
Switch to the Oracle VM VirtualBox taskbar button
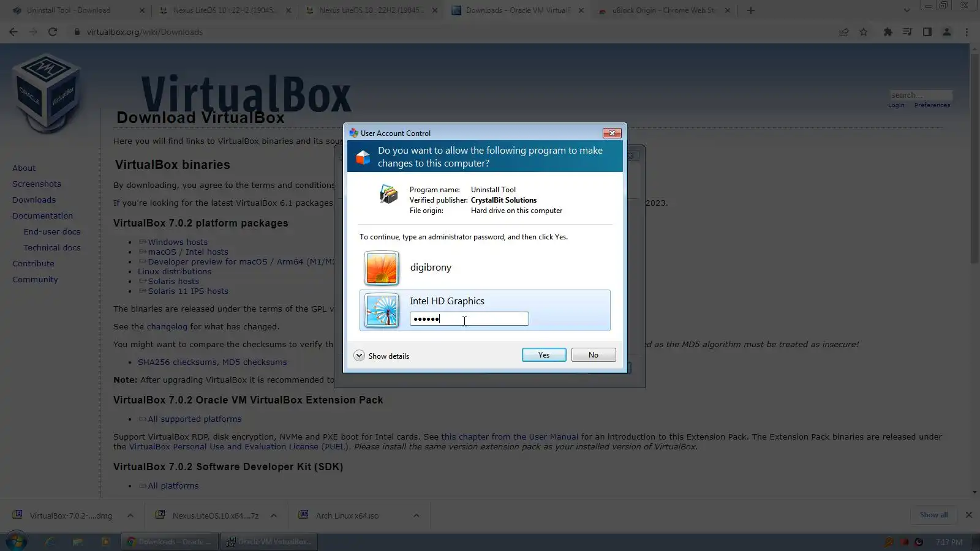(269, 542)
